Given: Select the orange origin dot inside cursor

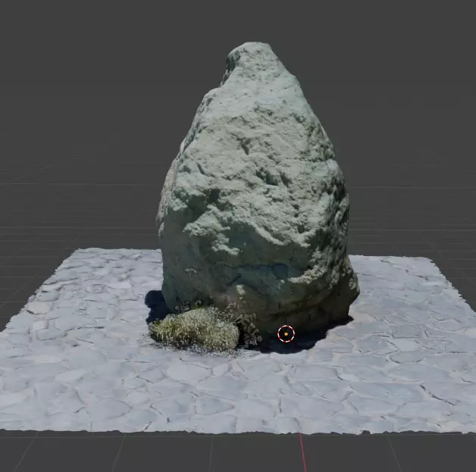Looking at the screenshot, I should (286, 333).
